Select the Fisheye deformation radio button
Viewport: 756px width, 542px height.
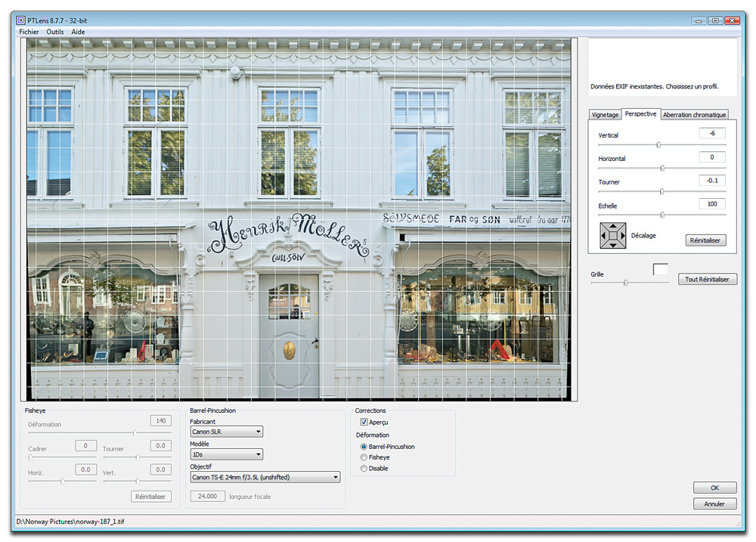[x=364, y=457]
